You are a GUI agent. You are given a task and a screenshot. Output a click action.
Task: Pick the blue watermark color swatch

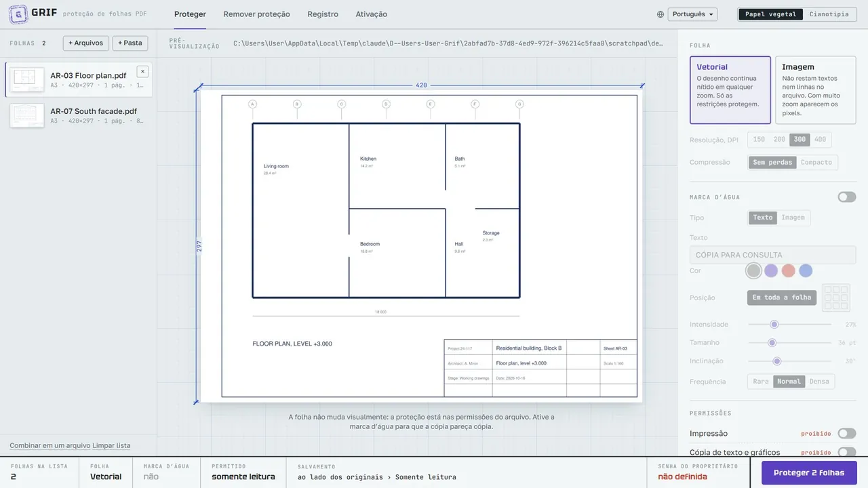coord(806,271)
